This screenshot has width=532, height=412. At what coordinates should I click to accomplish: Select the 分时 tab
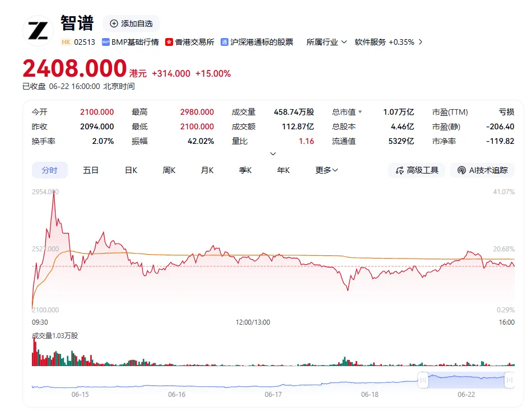tap(49, 170)
